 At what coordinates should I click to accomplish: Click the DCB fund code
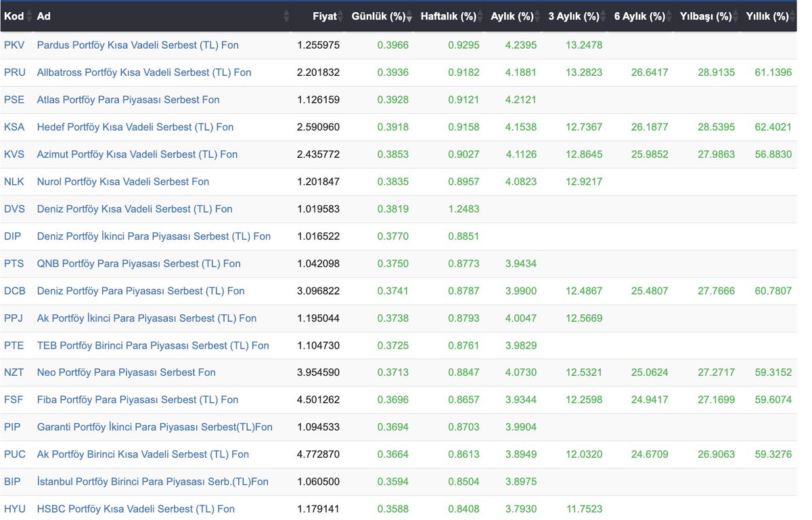(x=14, y=290)
